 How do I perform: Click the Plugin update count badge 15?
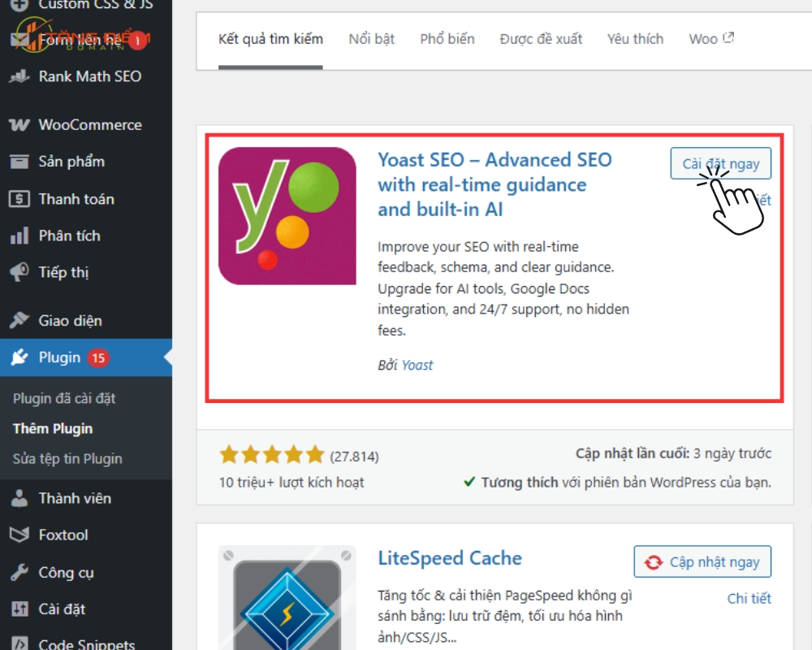tap(98, 357)
